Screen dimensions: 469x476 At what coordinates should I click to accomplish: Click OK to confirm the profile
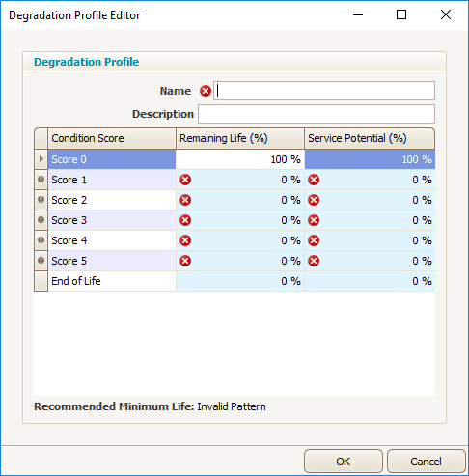pos(344,462)
